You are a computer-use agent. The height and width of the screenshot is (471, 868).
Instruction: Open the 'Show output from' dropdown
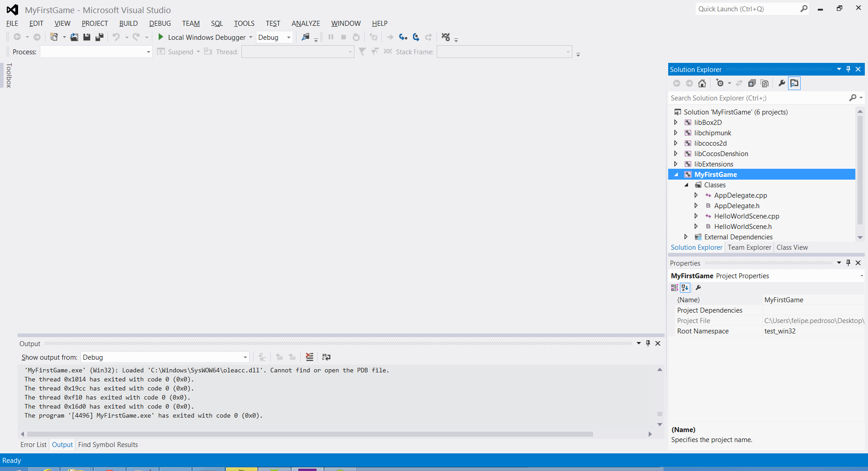(x=165, y=357)
